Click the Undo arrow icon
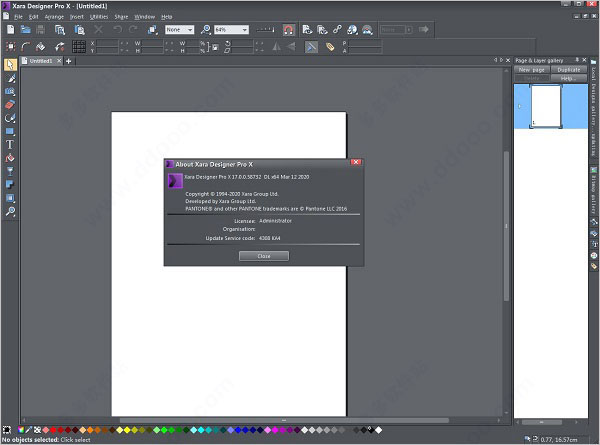 click(x=117, y=29)
